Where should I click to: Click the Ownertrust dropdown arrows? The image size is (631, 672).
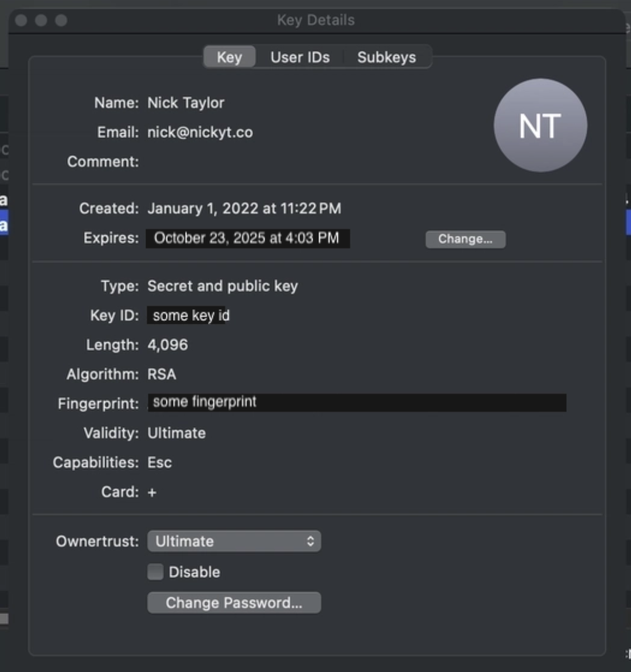310,541
